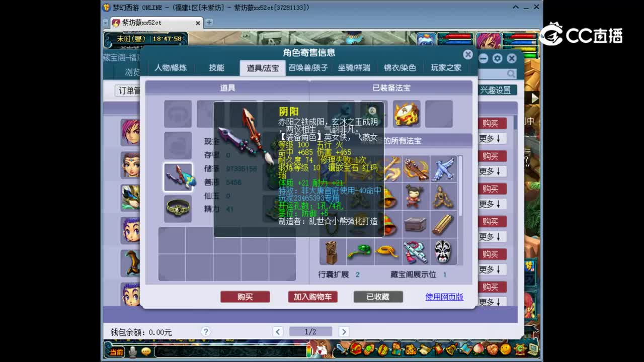Click the smiley face icon in bottom toolbar
Image resolution: width=644 pixels, height=362 pixels.
coord(506,348)
